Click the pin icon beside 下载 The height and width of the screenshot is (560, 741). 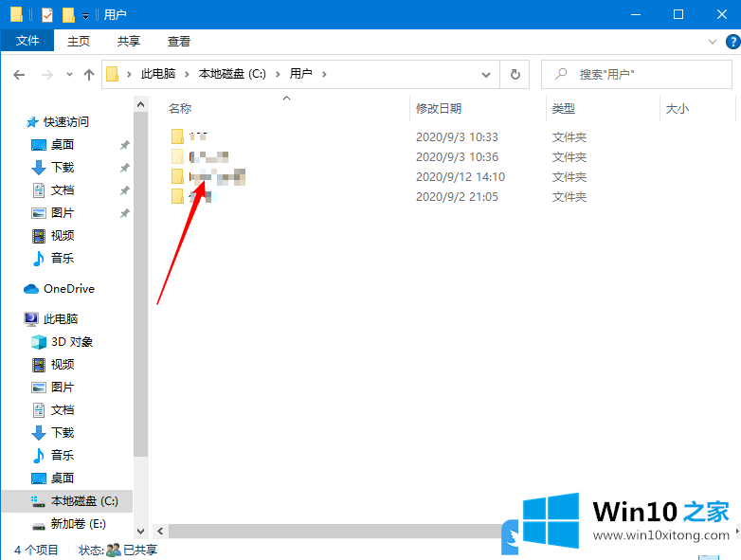click(x=124, y=168)
